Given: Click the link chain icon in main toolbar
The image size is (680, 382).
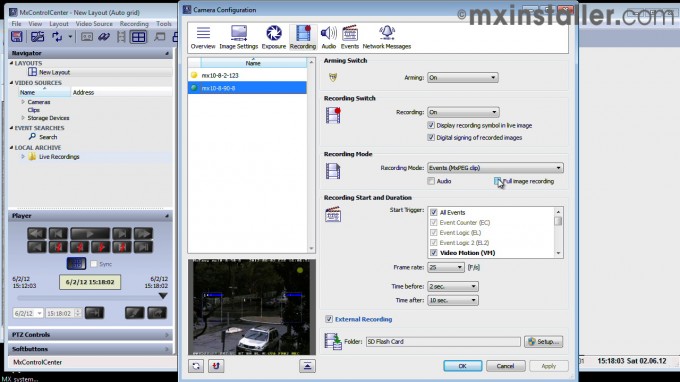Looking at the screenshot, I should [104, 37].
